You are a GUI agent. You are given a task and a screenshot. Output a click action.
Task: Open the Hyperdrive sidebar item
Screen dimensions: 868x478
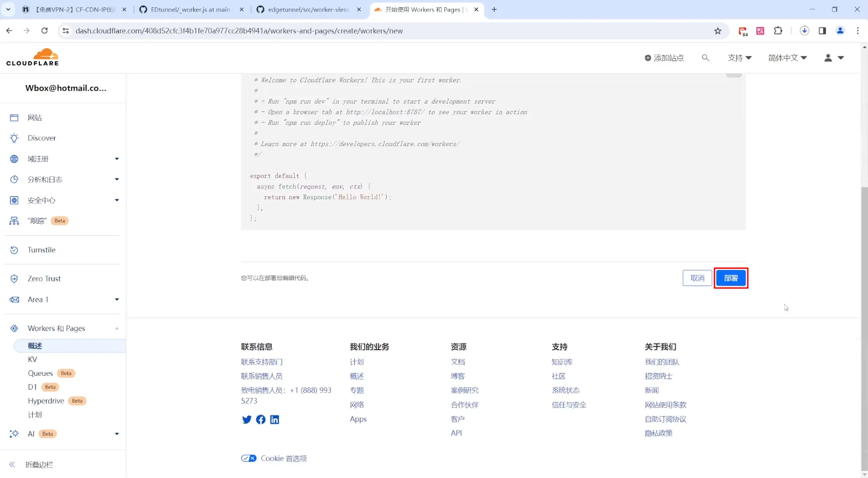[x=46, y=401]
